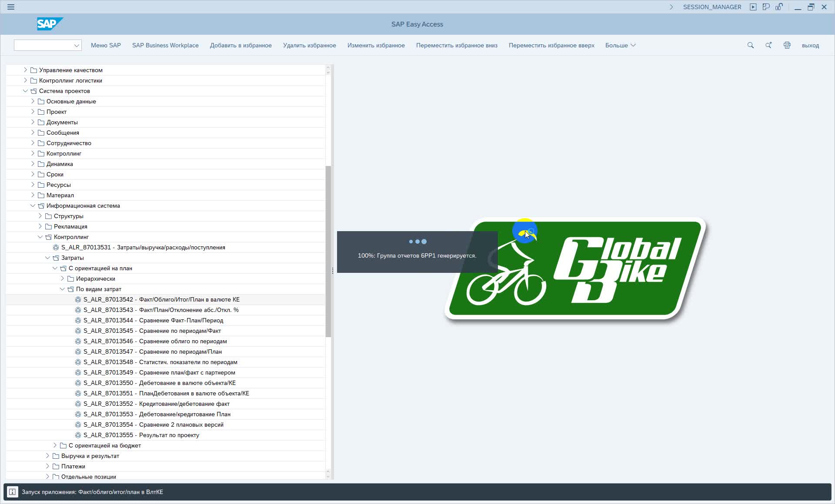This screenshot has height=504, width=835.
Task: Click the new GUI window icon
Action: (753, 7)
